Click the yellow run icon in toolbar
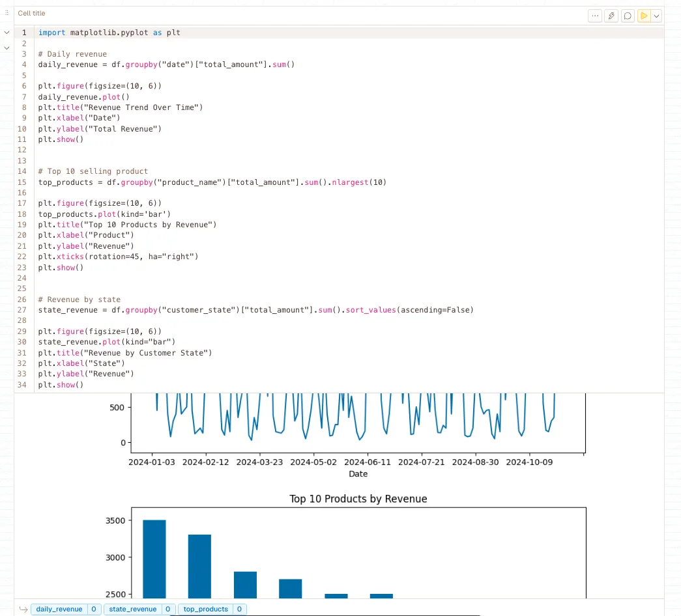 pos(644,14)
